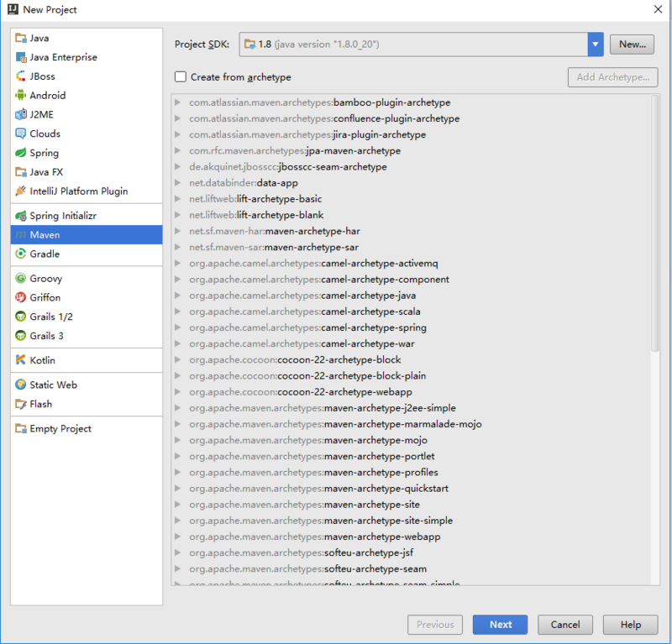Expand maven-archetype-webapp entry
672x644 pixels.
click(x=177, y=537)
